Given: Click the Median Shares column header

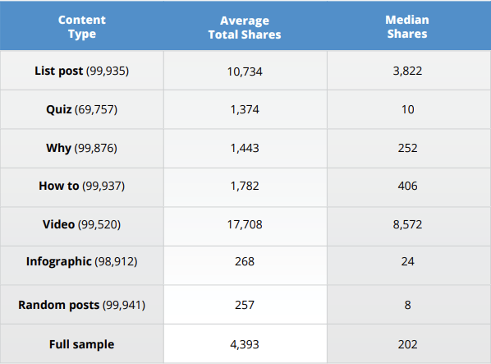Looking at the screenshot, I should [407, 27].
